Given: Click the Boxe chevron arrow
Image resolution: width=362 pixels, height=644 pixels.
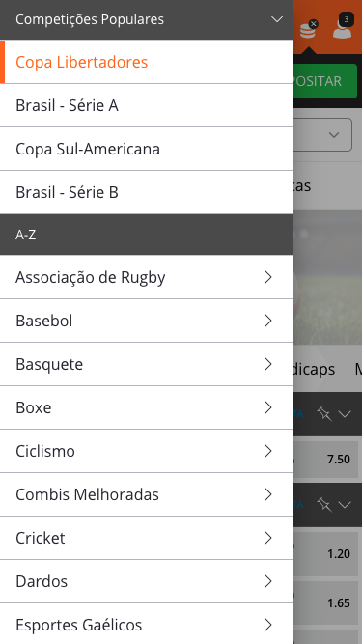Looking at the screenshot, I should pos(268,407).
